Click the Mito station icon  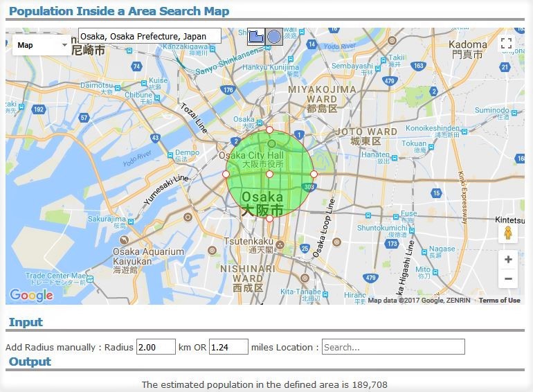tap(435, 272)
